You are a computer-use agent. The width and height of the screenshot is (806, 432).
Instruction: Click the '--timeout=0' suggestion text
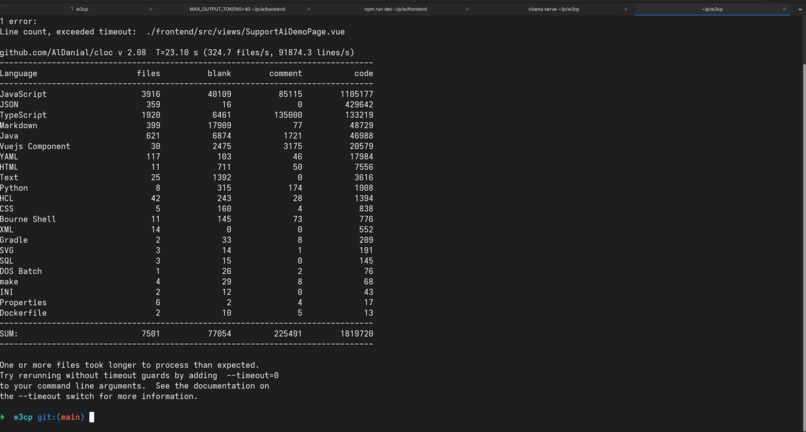[252, 375]
